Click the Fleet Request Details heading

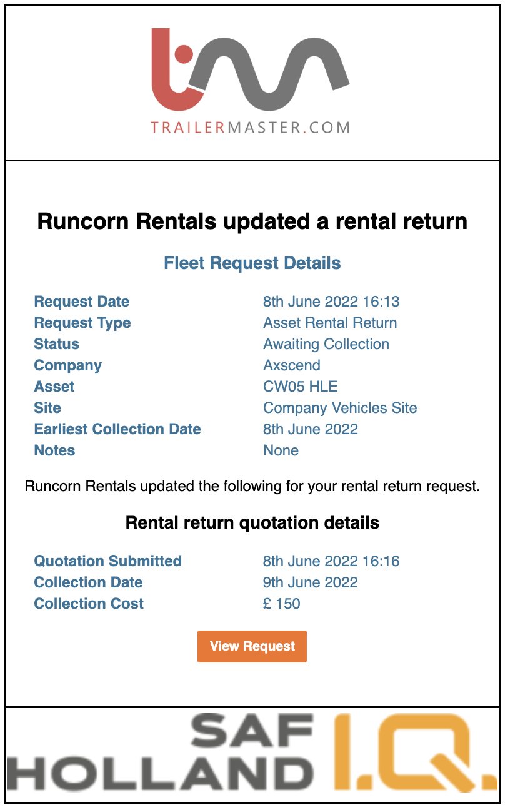pos(252,263)
